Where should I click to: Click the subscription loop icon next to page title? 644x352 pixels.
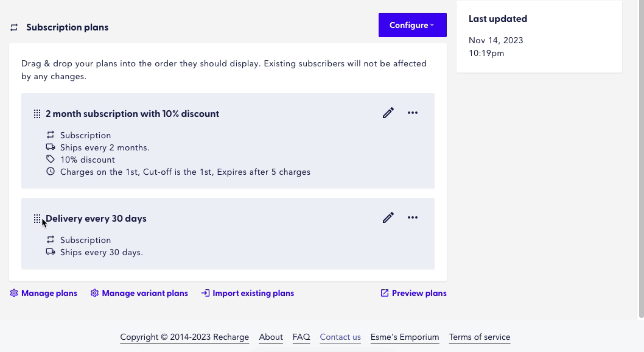(x=13, y=27)
